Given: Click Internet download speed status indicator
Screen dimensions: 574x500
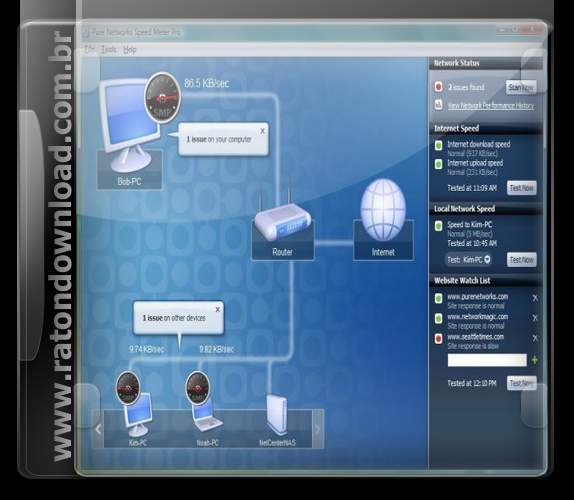Looking at the screenshot, I should click(x=439, y=145).
